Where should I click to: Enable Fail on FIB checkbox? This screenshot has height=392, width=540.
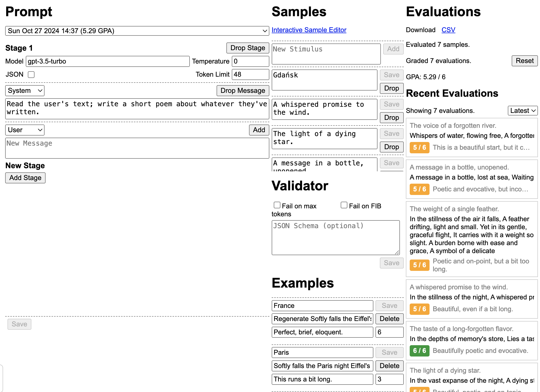[344, 205]
